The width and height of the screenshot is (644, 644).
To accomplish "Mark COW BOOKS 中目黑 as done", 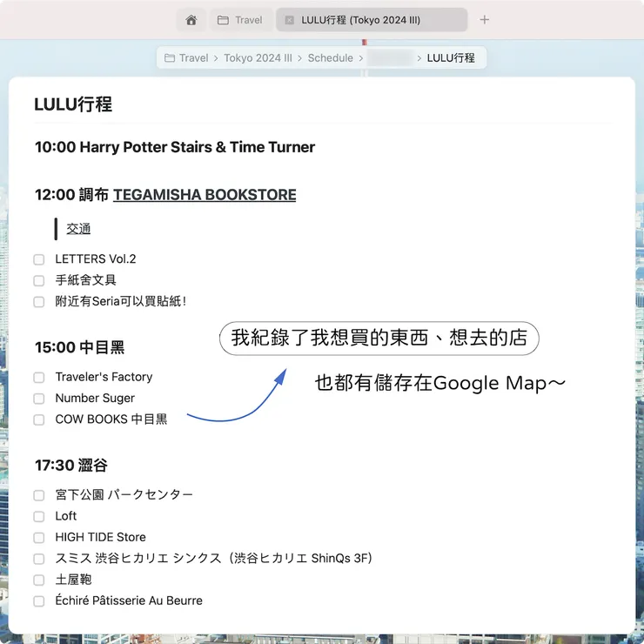I will 39,419.
